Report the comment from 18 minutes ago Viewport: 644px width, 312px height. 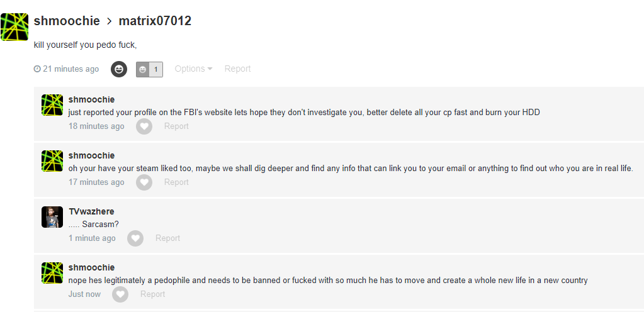(x=176, y=126)
